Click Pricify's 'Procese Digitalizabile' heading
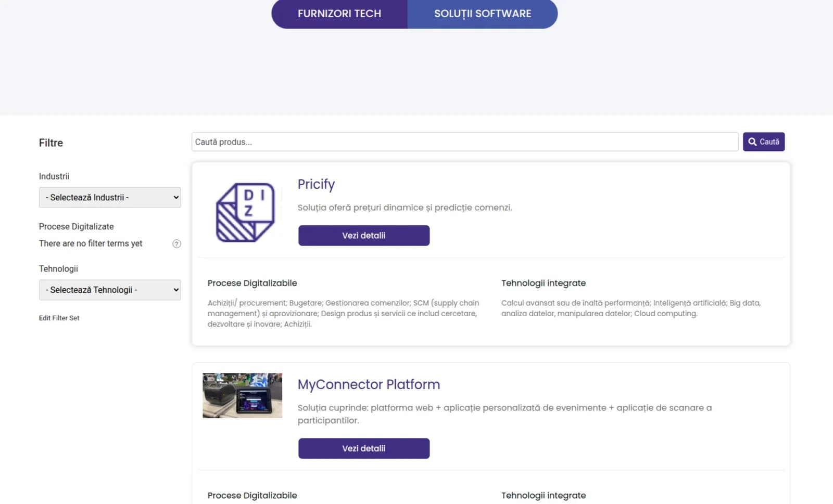This screenshot has width=833, height=504. tap(253, 283)
